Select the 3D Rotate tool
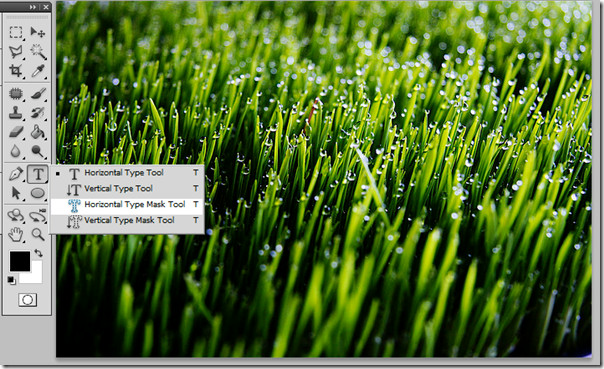 pyautogui.click(x=16, y=215)
